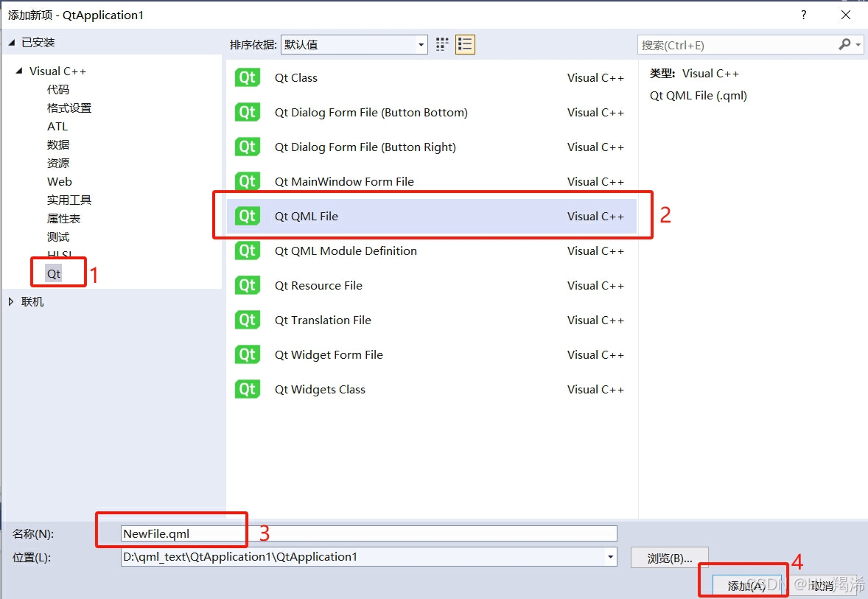Viewport: 868px width, 599px height.
Task: Switch template view to small icons layout
Action: [x=441, y=44]
